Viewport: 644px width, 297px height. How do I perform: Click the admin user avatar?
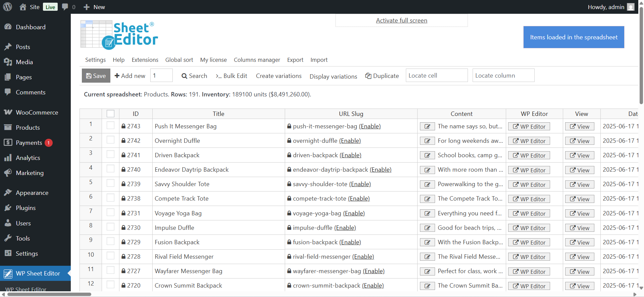pyautogui.click(x=631, y=7)
